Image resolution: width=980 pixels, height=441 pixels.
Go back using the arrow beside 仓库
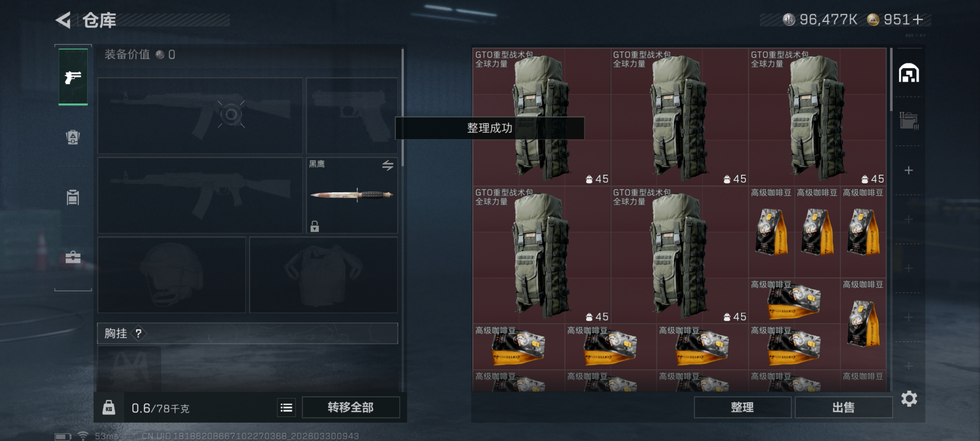63,20
